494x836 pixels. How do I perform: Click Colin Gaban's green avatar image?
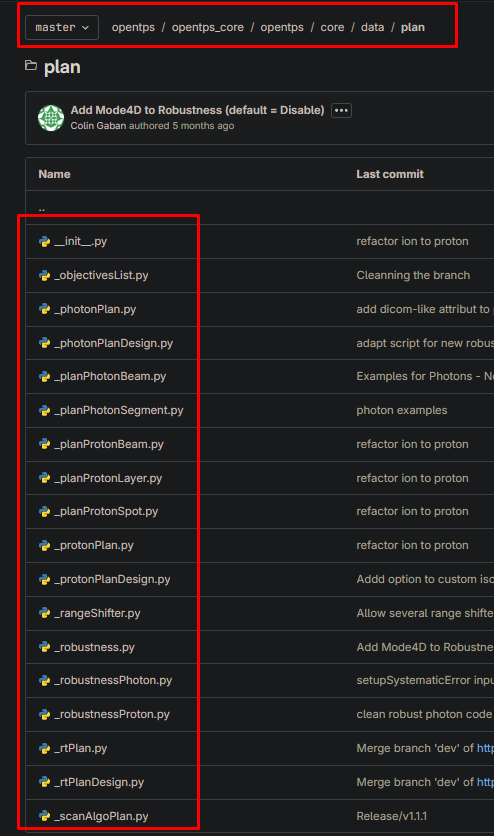point(51,118)
